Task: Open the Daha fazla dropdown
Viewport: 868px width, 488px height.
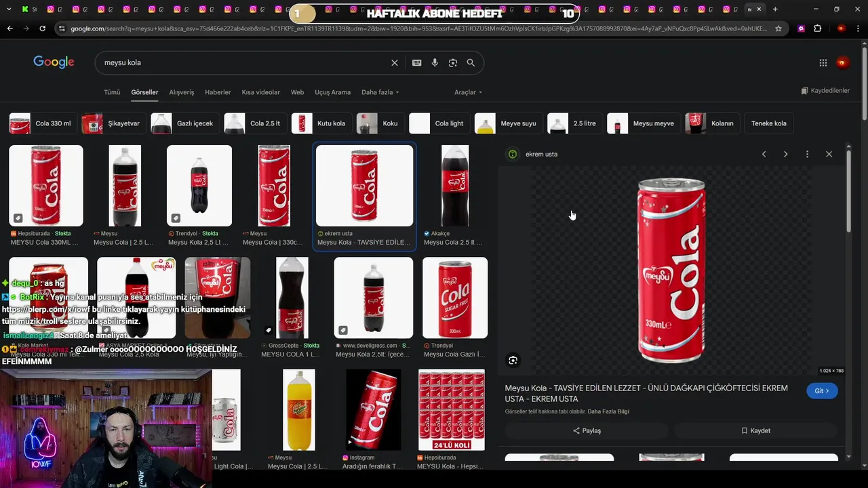Action: (380, 92)
